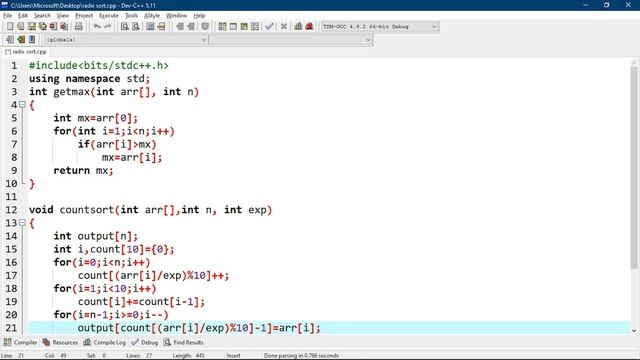
Task: Select the radix sort.cpp editor tab
Action: [26, 52]
